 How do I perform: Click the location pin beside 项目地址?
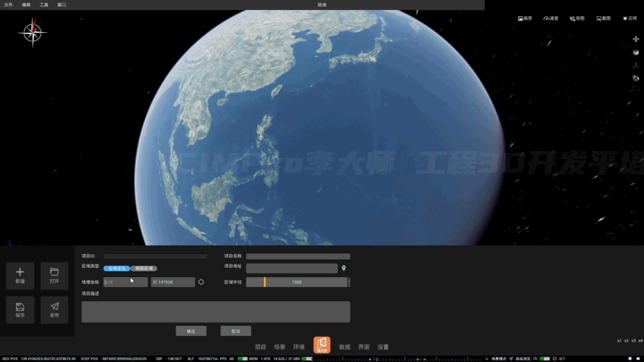(343, 268)
